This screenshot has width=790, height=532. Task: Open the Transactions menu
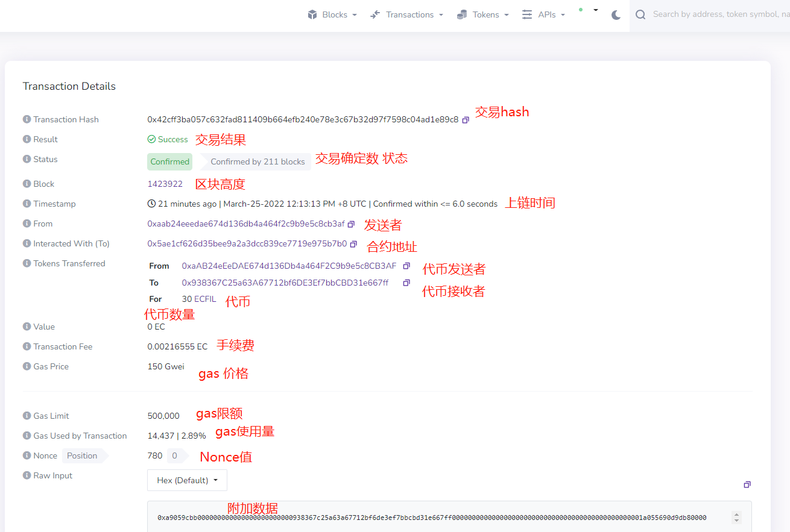click(x=407, y=15)
